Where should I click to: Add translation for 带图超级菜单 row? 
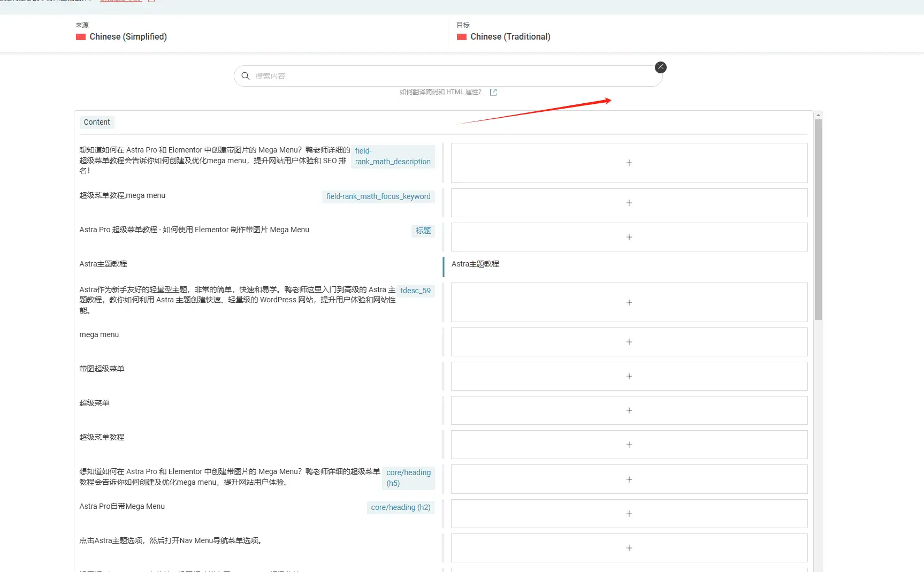[629, 376]
